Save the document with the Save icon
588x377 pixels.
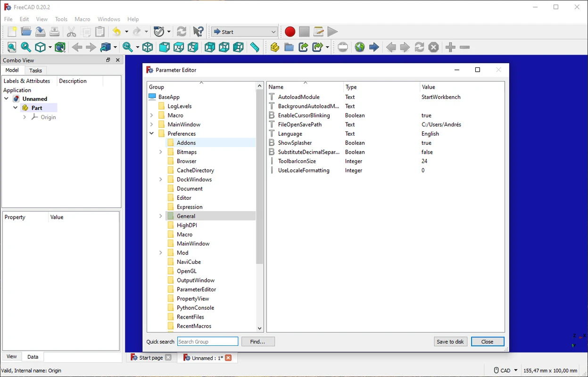coord(40,32)
